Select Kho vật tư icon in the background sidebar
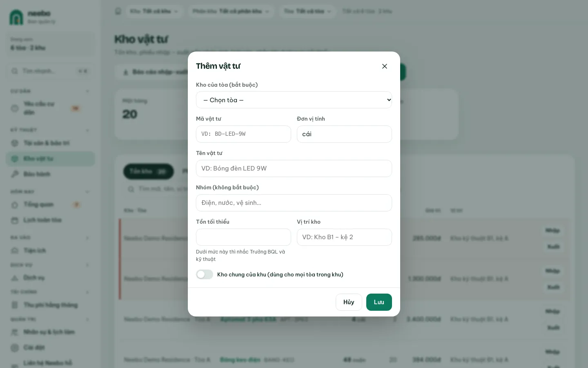Screen dimensions: 588x368 click(15, 159)
